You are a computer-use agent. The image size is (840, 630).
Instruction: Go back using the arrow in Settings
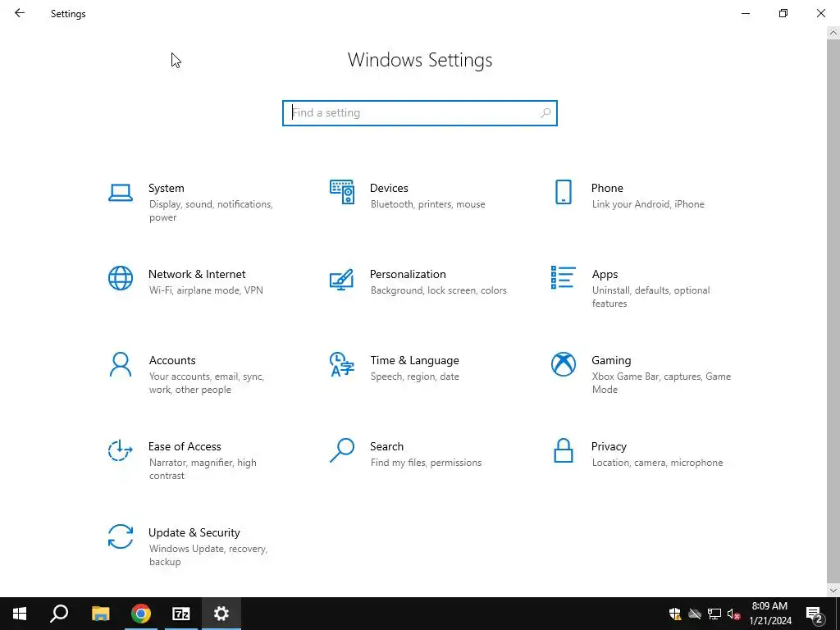coord(20,13)
